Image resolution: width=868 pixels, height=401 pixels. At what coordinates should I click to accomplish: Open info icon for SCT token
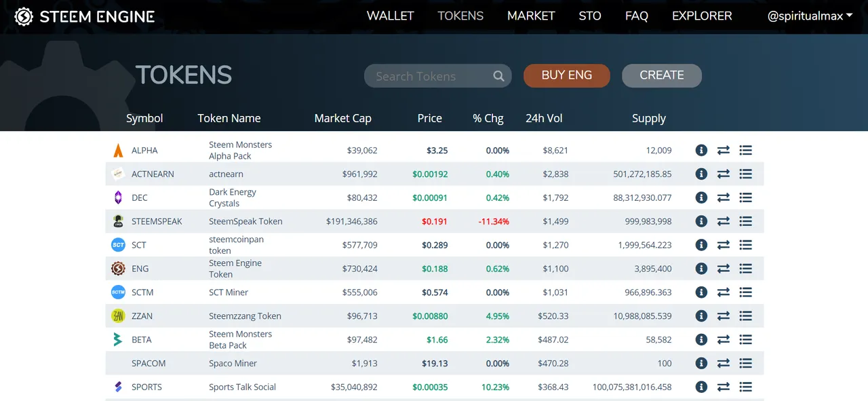[701, 245]
